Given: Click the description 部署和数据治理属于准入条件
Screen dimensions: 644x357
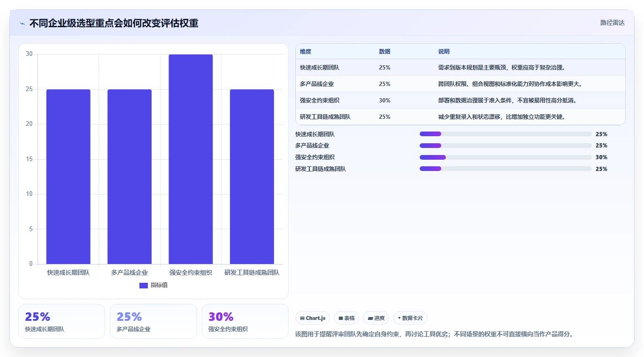Looking at the screenshot, I should [507, 101].
